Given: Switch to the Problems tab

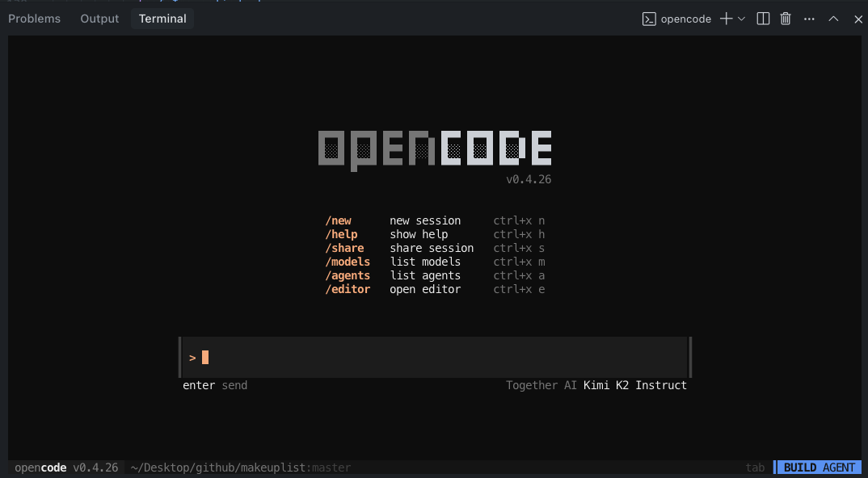Looking at the screenshot, I should point(34,19).
